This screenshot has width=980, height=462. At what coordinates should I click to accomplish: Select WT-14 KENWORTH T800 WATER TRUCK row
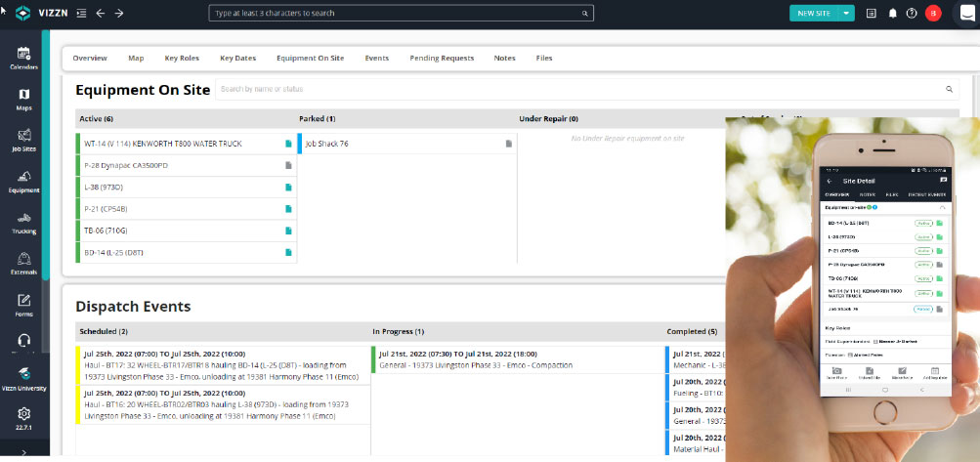pos(187,144)
